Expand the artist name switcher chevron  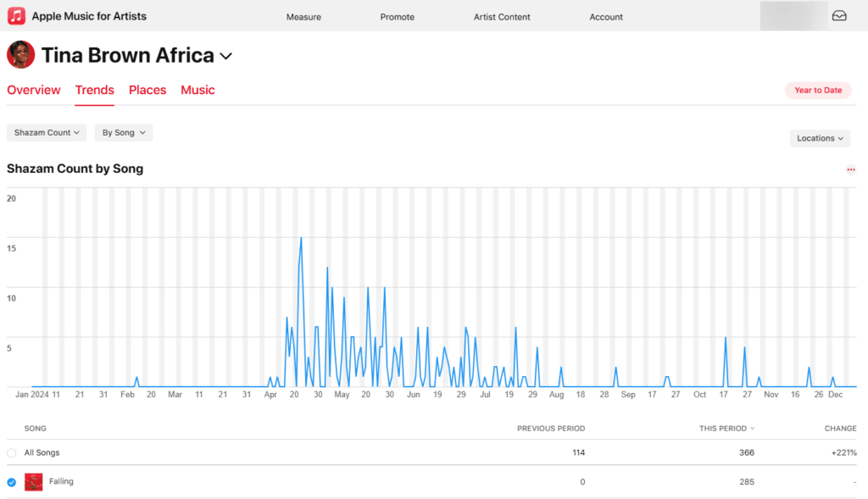pyautogui.click(x=225, y=56)
